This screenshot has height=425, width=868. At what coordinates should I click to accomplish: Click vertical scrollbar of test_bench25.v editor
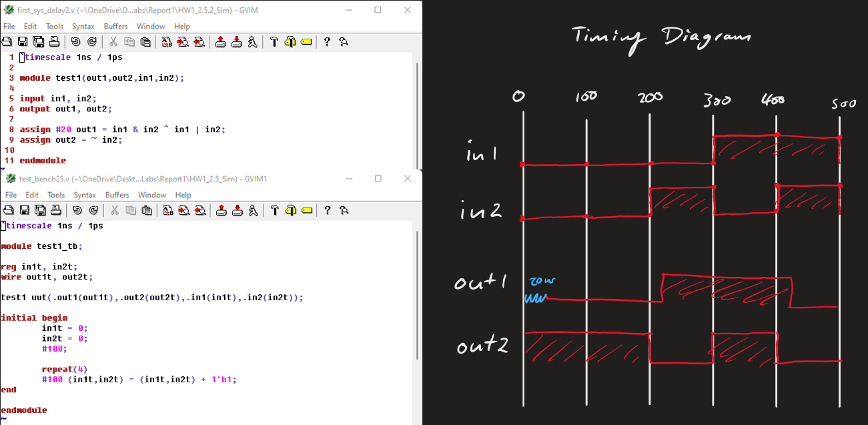418,300
